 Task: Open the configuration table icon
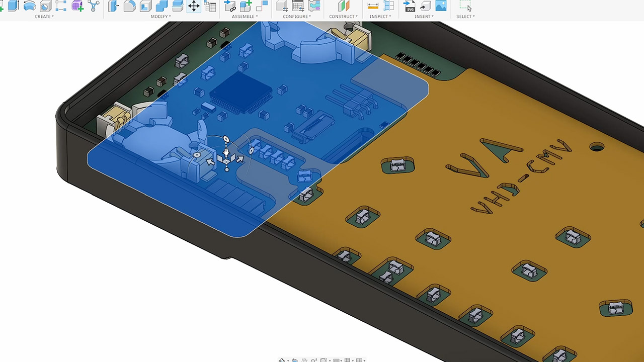pos(298,6)
